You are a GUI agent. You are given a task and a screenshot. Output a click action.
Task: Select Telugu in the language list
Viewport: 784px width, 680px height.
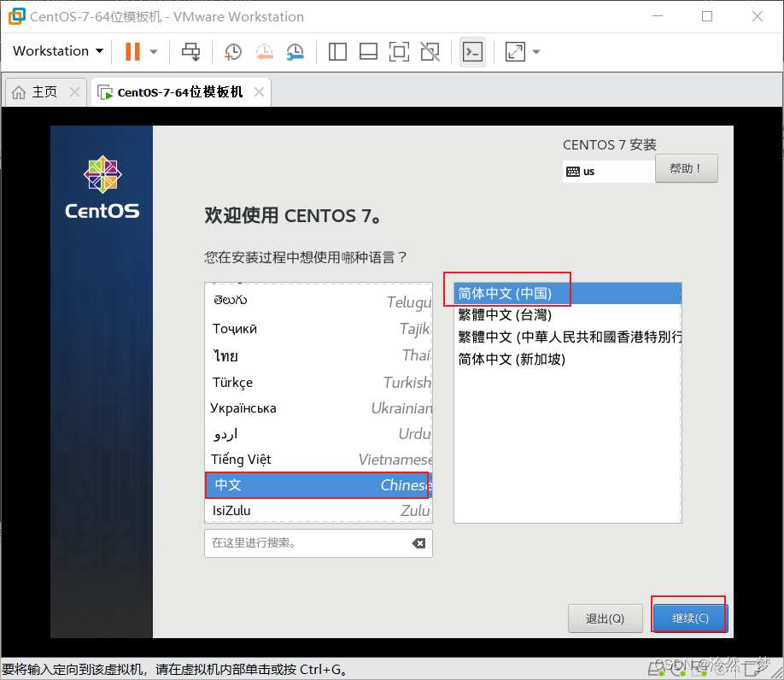click(x=319, y=301)
